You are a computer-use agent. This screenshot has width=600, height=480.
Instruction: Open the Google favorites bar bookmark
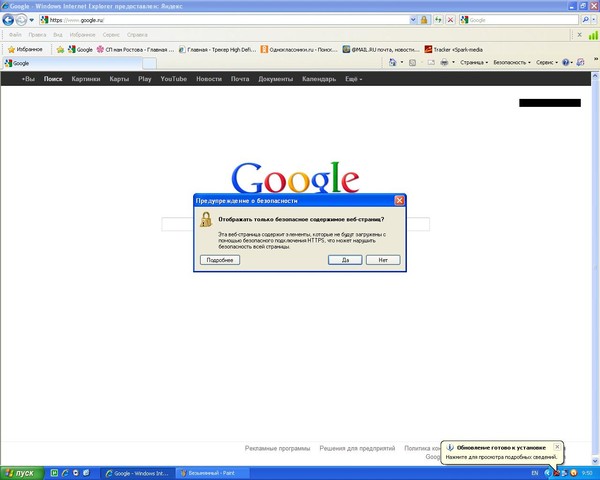click(80, 49)
